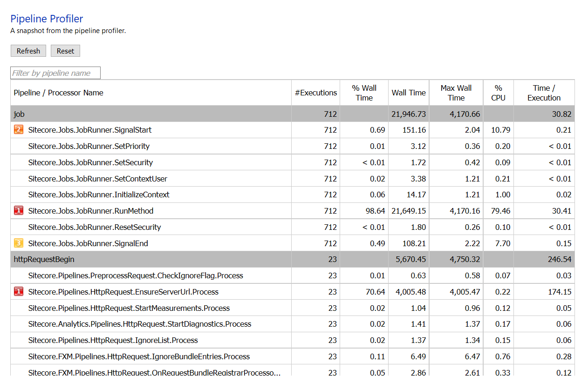Click the rank 1 badge beside EnsureServerUrl.Process
The width and height of the screenshot is (588, 376).
coord(19,292)
